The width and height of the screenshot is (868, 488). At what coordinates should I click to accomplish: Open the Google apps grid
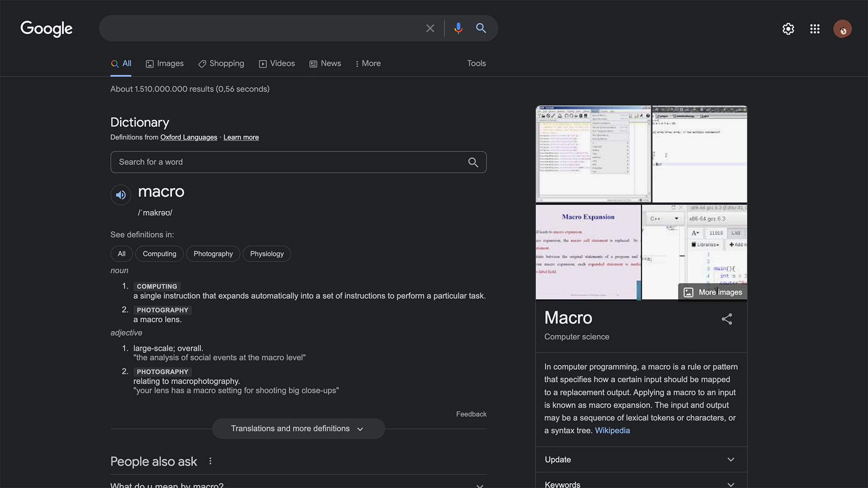815,29
